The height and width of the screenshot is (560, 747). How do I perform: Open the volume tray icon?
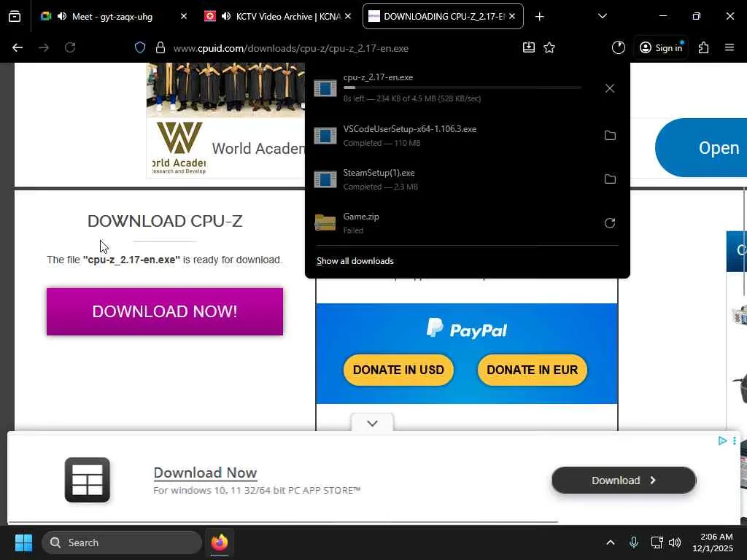[675, 542]
